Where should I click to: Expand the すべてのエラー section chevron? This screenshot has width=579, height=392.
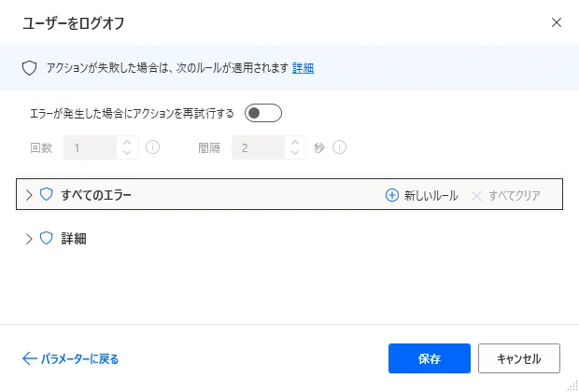[x=29, y=195]
